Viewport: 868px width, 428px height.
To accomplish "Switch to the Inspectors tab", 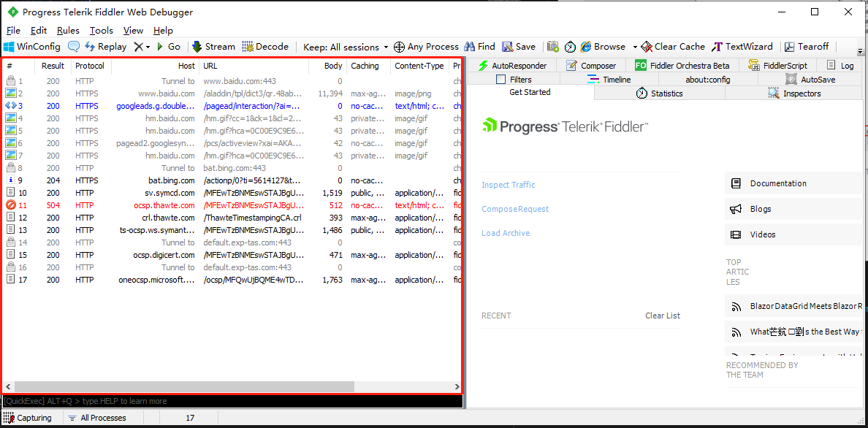I will 793,93.
